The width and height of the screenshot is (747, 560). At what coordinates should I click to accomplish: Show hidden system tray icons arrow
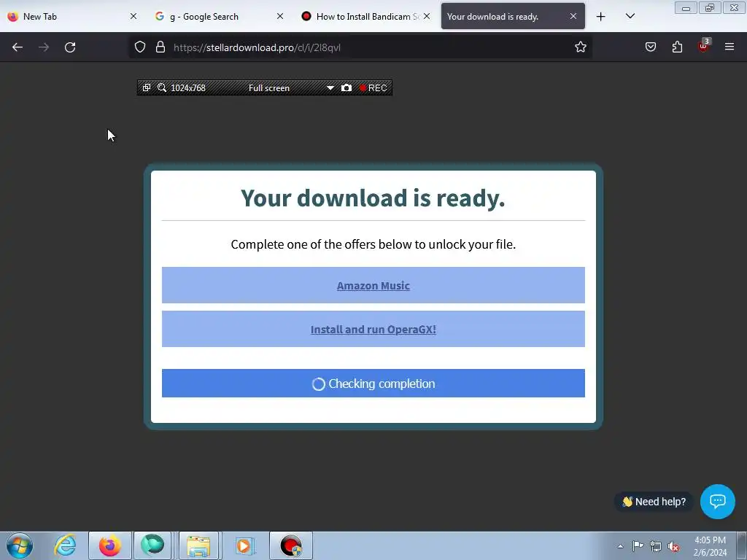(x=620, y=546)
